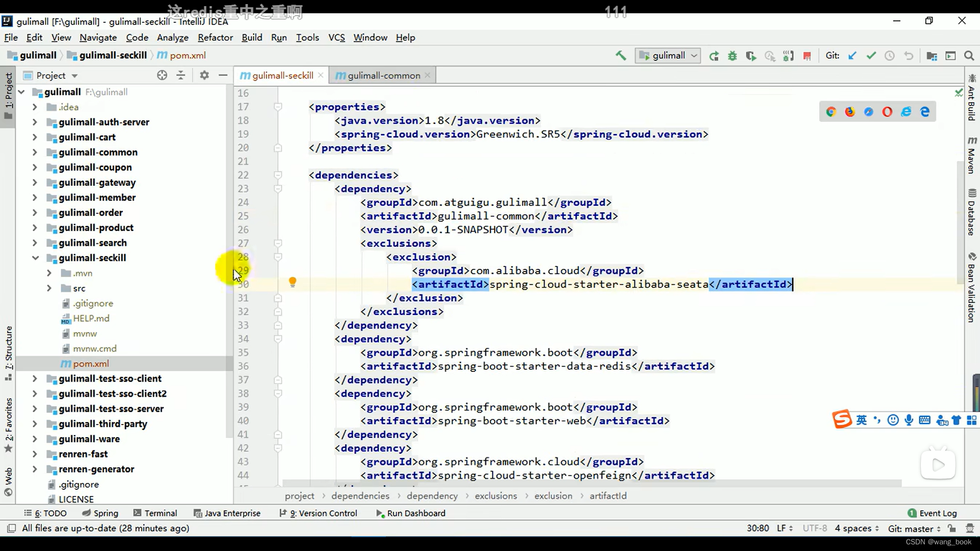This screenshot has height=551, width=980.
Task: Run with coverage icon
Action: pyautogui.click(x=751, y=56)
